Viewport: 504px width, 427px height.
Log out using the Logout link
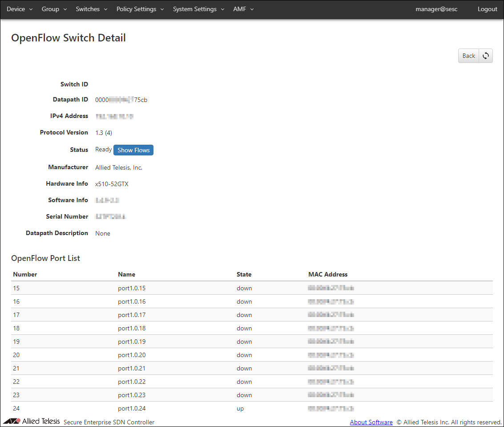[x=487, y=9]
